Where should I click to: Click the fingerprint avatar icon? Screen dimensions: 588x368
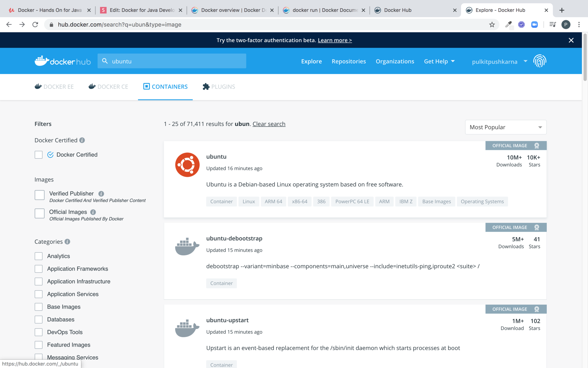[540, 61]
